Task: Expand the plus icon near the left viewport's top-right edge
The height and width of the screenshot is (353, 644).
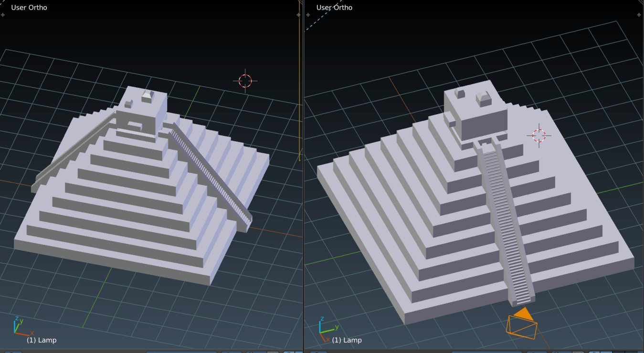Action: (x=298, y=15)
